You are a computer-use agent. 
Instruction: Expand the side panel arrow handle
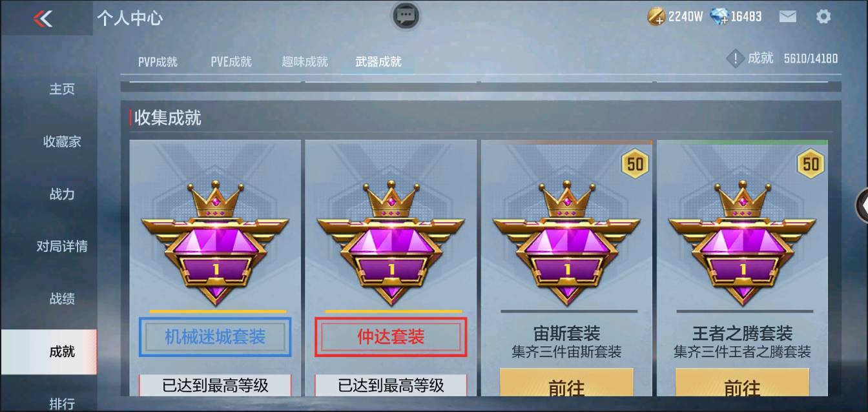coord(862,205)
